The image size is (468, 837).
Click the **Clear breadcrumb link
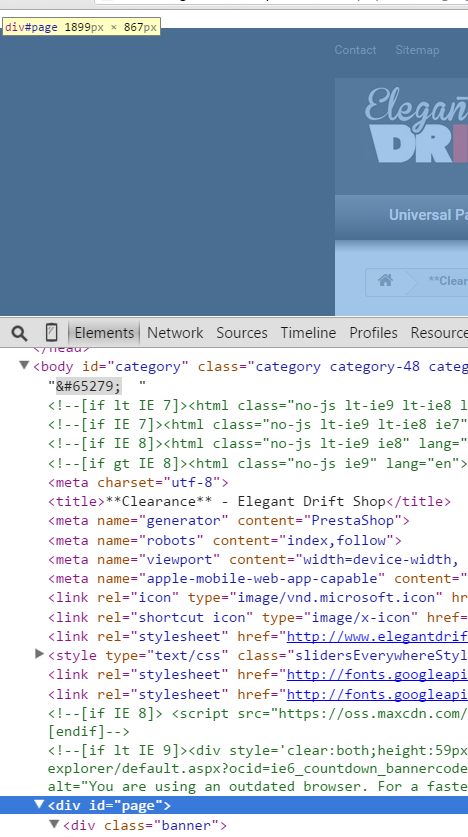pos(448,281)
